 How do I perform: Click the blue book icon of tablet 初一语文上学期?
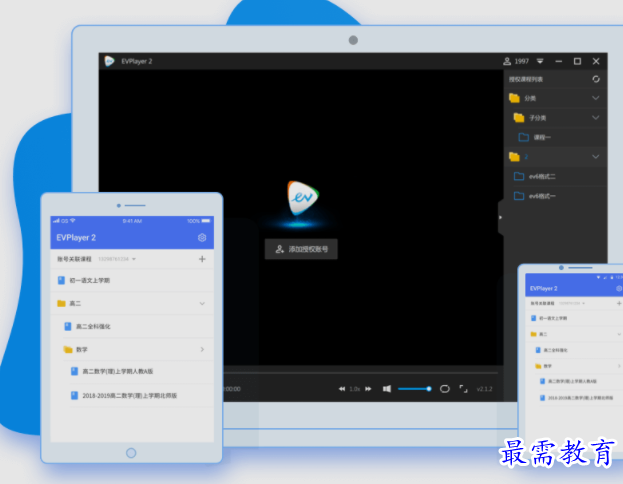click(61, 281)
